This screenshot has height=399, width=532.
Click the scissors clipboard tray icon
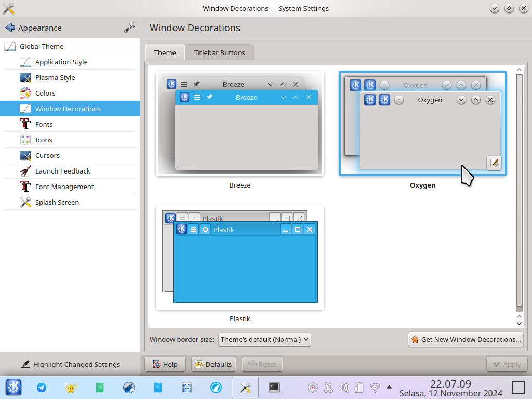(x=328, y=388)
